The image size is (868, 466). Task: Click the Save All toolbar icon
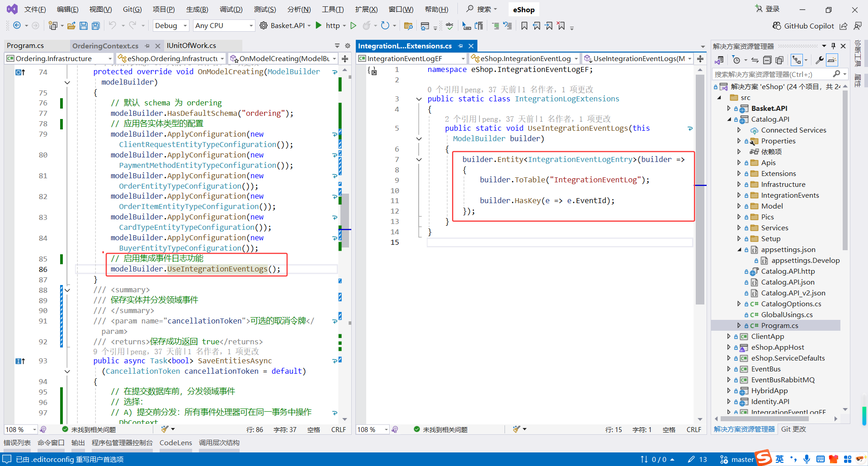tap(95, 26)
